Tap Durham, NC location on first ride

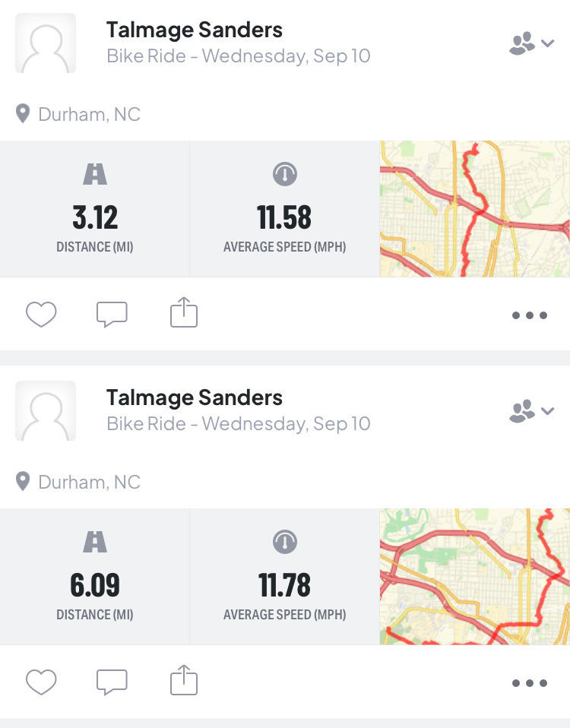pos(89,115)
